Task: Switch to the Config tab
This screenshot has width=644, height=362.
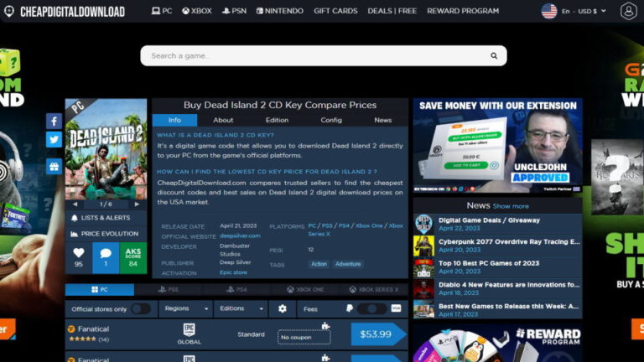Action: tap(330, 120)
